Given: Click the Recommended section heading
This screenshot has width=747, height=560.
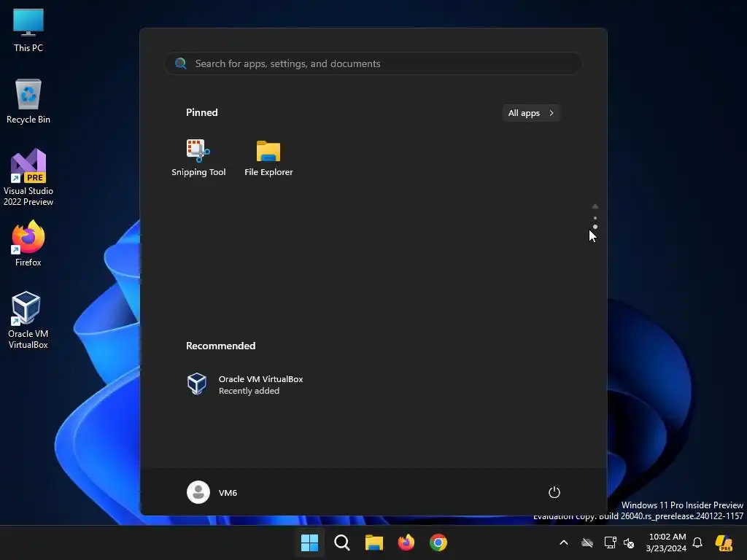Looking at the screenshot, I should (220, 346).
